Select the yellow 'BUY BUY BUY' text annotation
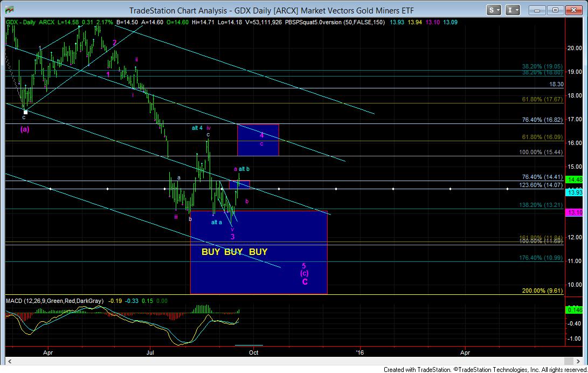The width and height of the screenshot is (588, 373). coord(234,252)
